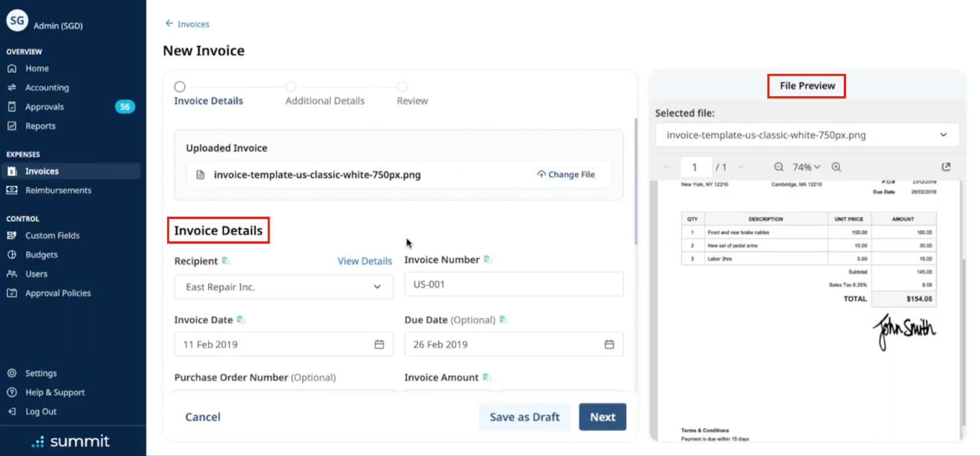
Task: Select the Review step circle
Action: click(402, 86)
